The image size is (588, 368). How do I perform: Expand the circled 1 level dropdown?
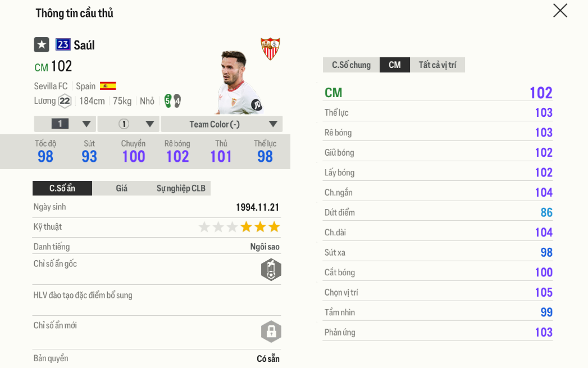(x=129, y=124)
